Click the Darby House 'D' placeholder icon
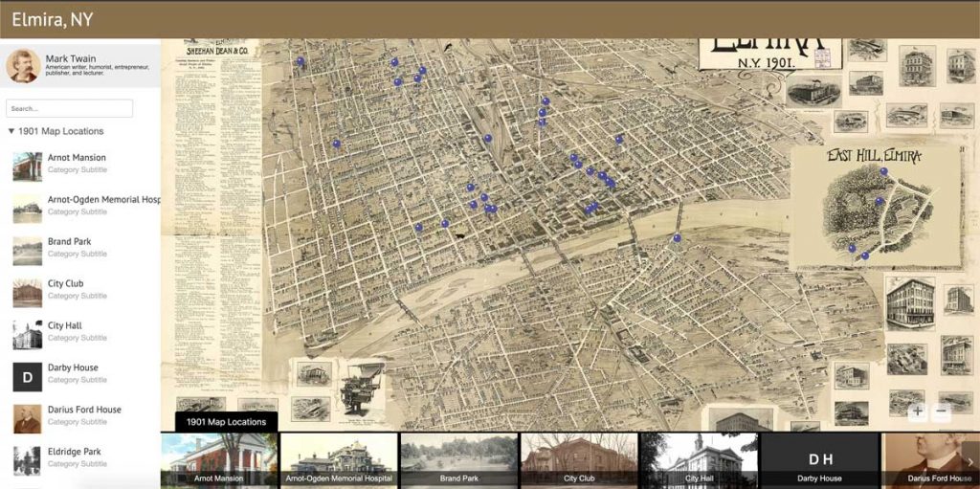 tap(28, 377)
